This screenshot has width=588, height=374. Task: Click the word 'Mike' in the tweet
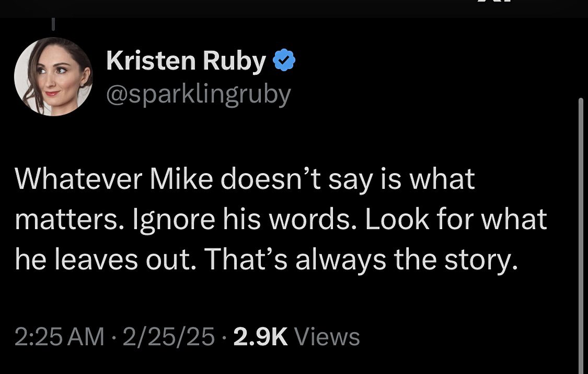click(x=181, y=179)
